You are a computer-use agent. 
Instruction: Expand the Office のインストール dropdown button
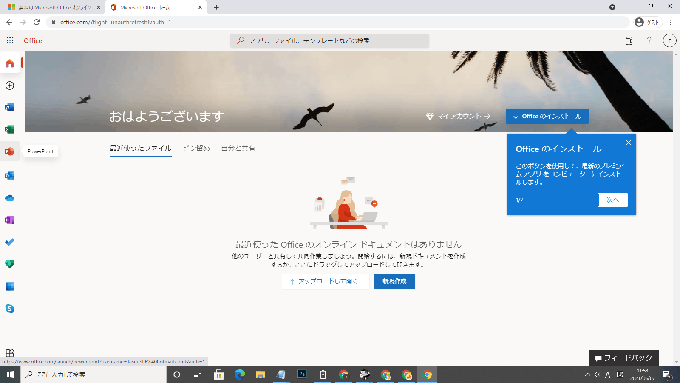tap(547, 116)
